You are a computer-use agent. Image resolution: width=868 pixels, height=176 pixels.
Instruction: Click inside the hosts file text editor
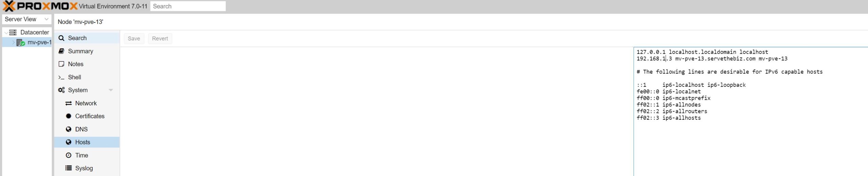750,112
